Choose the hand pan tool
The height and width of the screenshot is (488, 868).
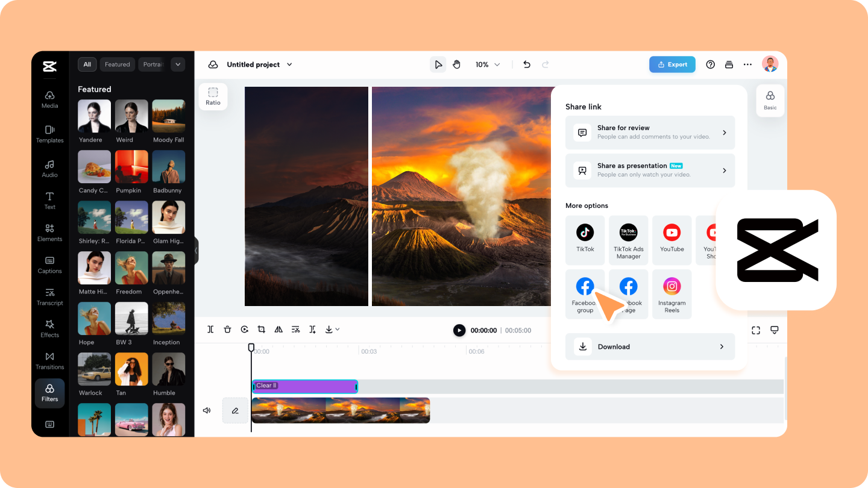tap(457, 64)
